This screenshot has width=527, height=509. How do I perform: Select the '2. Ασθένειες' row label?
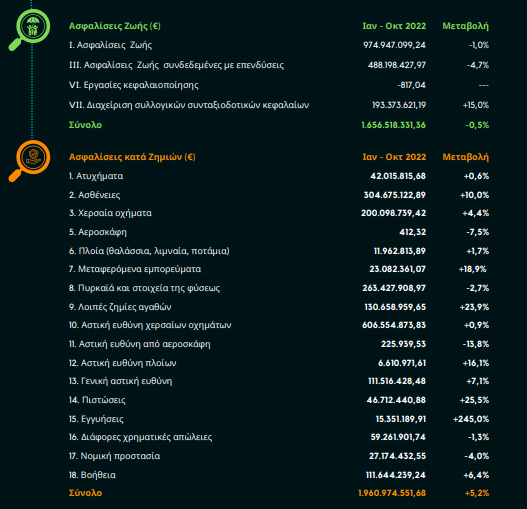94,195
